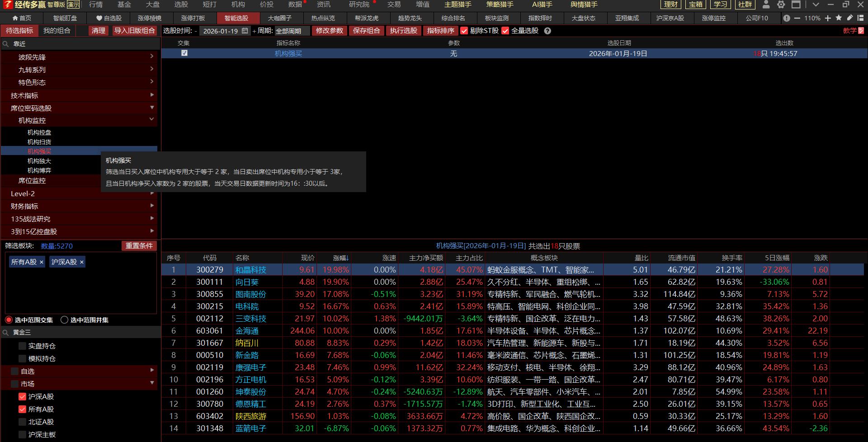The width and height of the screenshot is (868, 442).
Task: Decrease zoom with the minus icon
Action: click(797, 18)
